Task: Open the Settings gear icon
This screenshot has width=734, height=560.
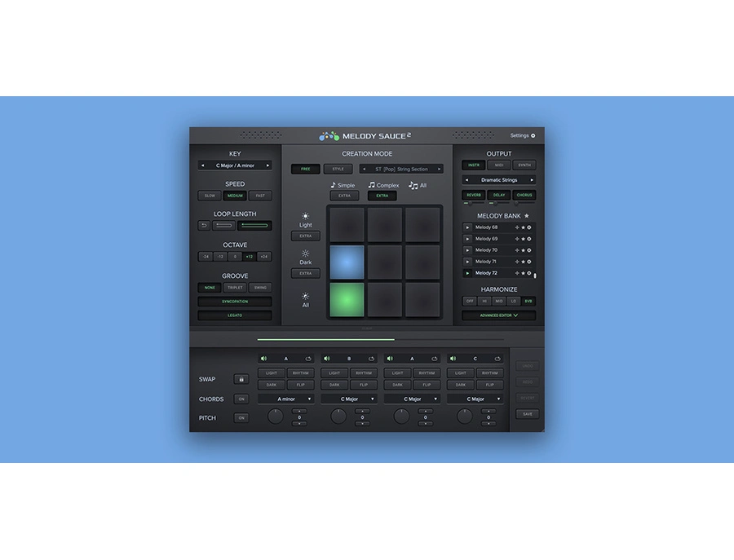Action: (533, 136)
